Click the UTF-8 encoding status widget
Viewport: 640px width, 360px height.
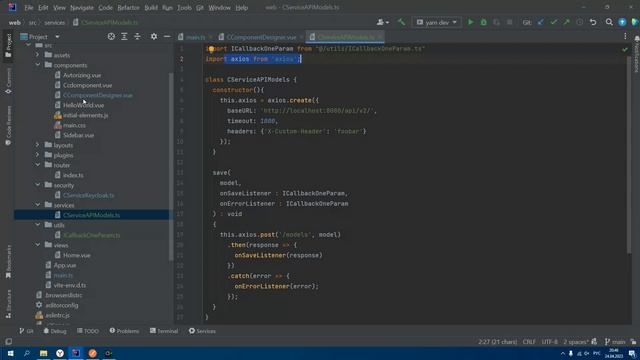pos(549,342)
